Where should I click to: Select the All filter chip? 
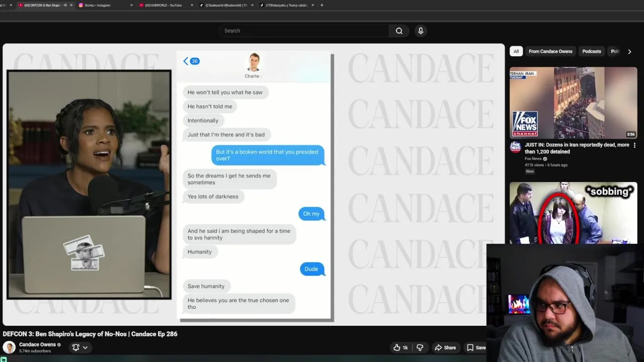click(516, 51)
